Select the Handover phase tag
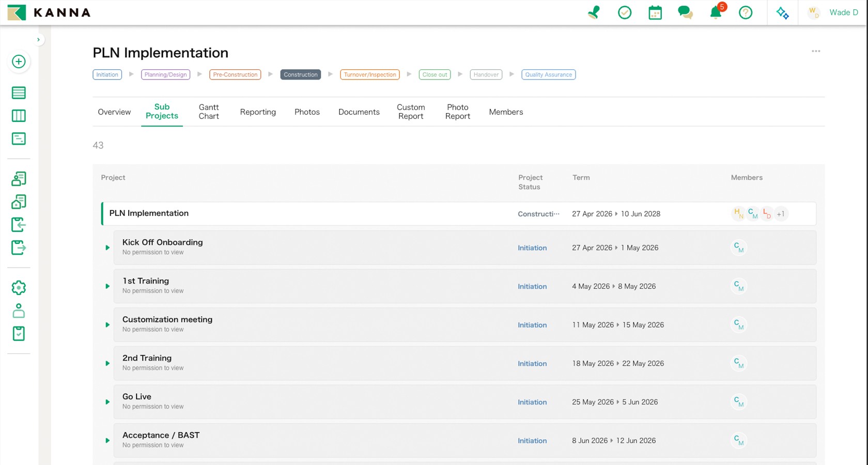The image size is (868, 465). coord(486,74)
